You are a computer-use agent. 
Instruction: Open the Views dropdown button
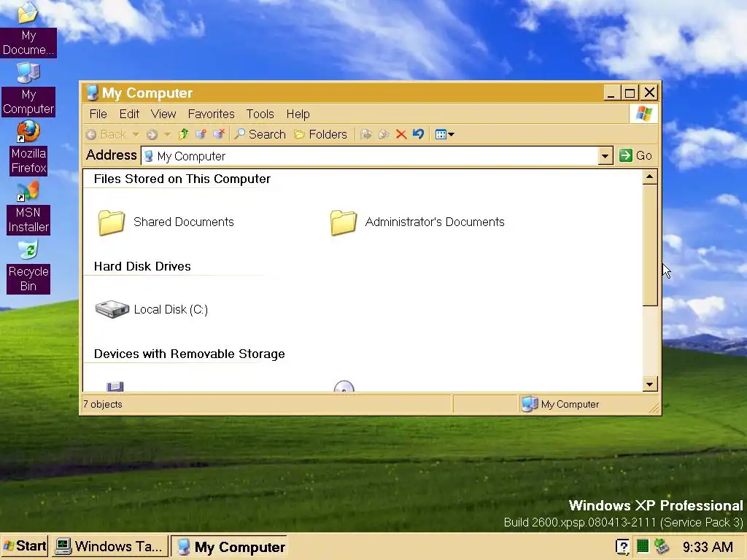pos(444,134)
